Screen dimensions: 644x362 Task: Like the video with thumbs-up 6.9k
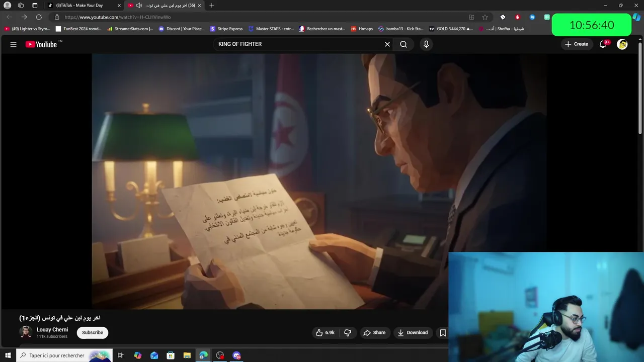[x=325, y=333]
